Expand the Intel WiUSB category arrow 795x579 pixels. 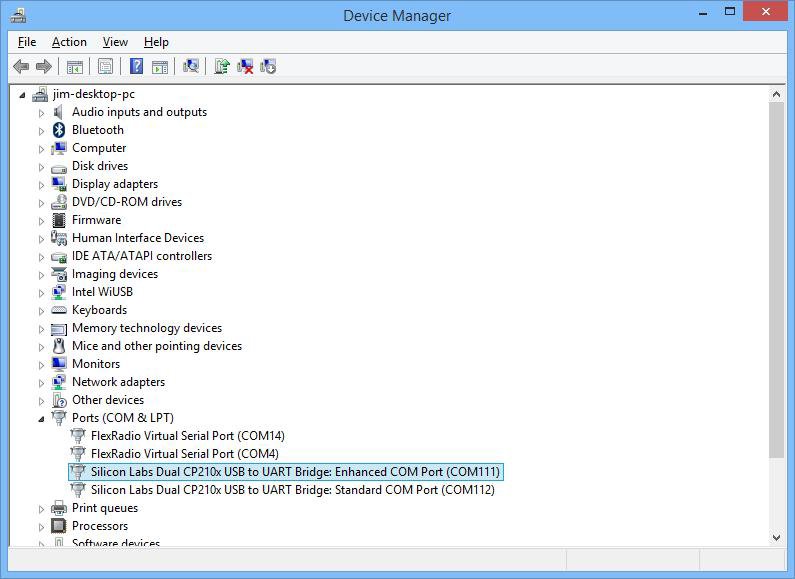[x=42, y=293]
